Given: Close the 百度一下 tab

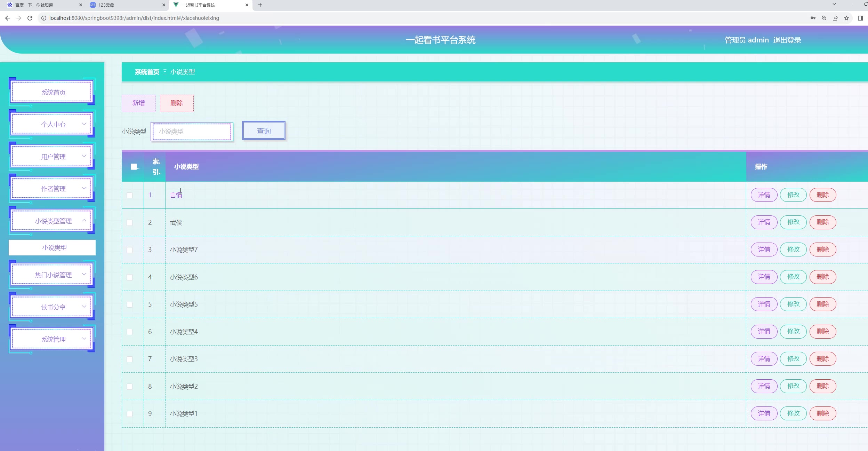Looking at the screenshot, I should tap(80, 5).
